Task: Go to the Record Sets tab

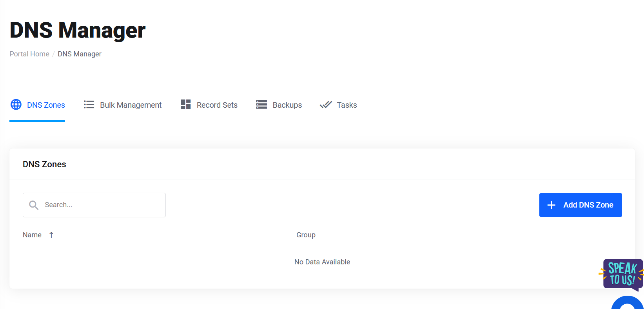Action: (x=217, y=105)
